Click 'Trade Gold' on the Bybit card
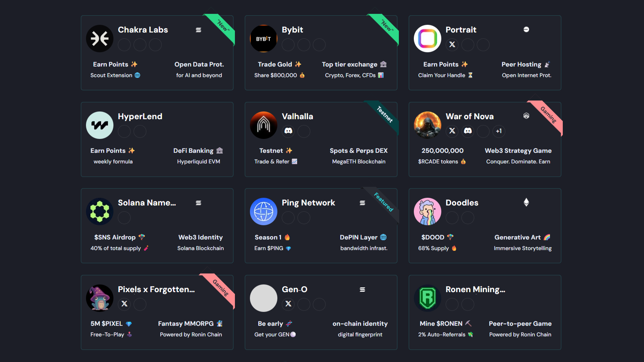The height and width of the screenshot is (362, 644). 280,64
